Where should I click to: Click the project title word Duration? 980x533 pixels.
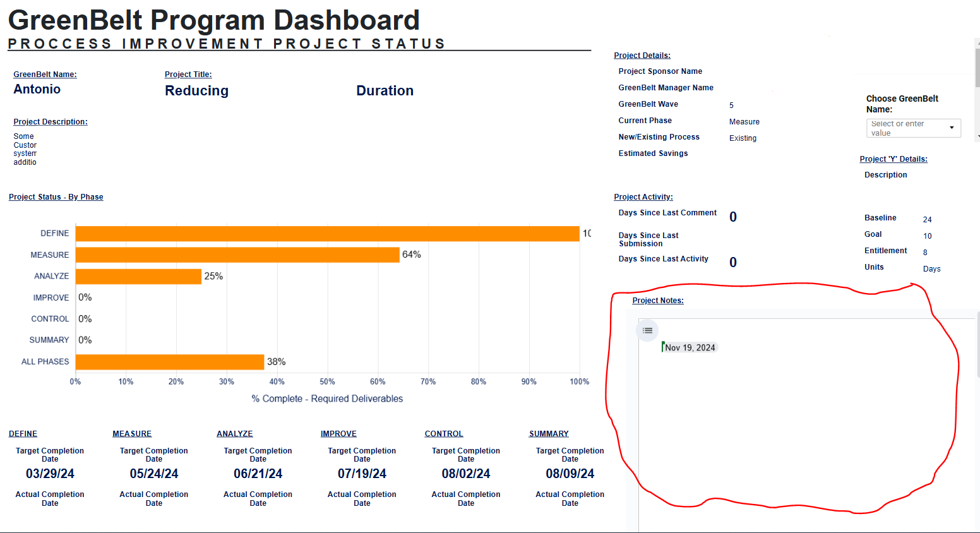click(x=385, y=91)
